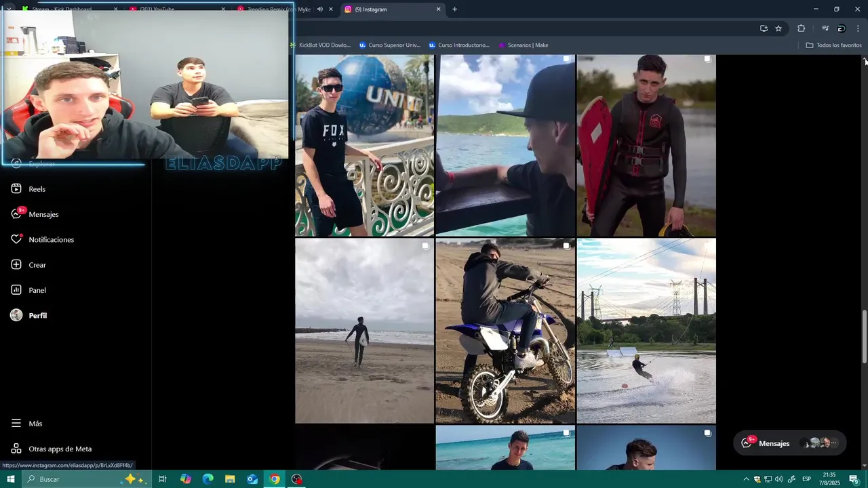Click the ellipsis in floating Mensajes pill
The width and height of the screenshot is (868, 488).
834,443
